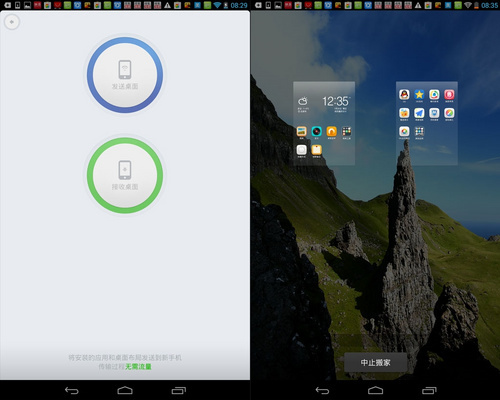Screen dimensions: 500x400
Task: Open the warning triangle notification icon on left status bar
Action: click(167, 5)
